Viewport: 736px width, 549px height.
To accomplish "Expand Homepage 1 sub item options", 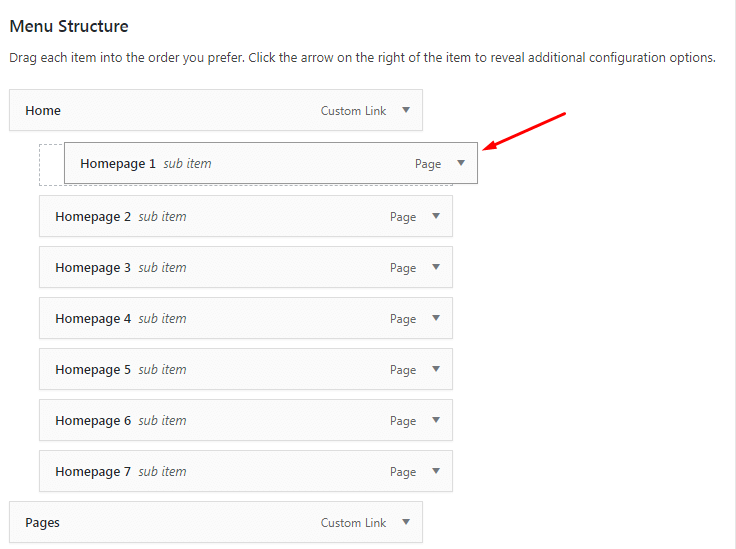I will coord(461,163).
